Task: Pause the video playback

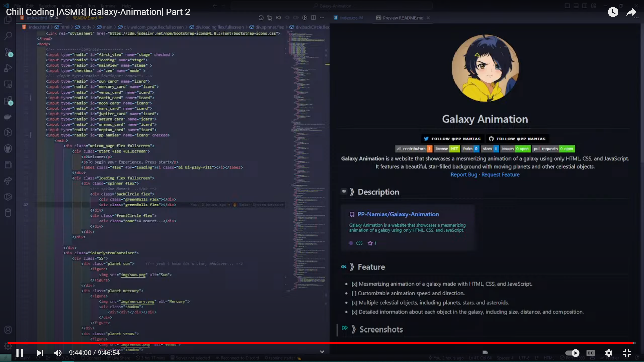Action: tap(20, 353)
